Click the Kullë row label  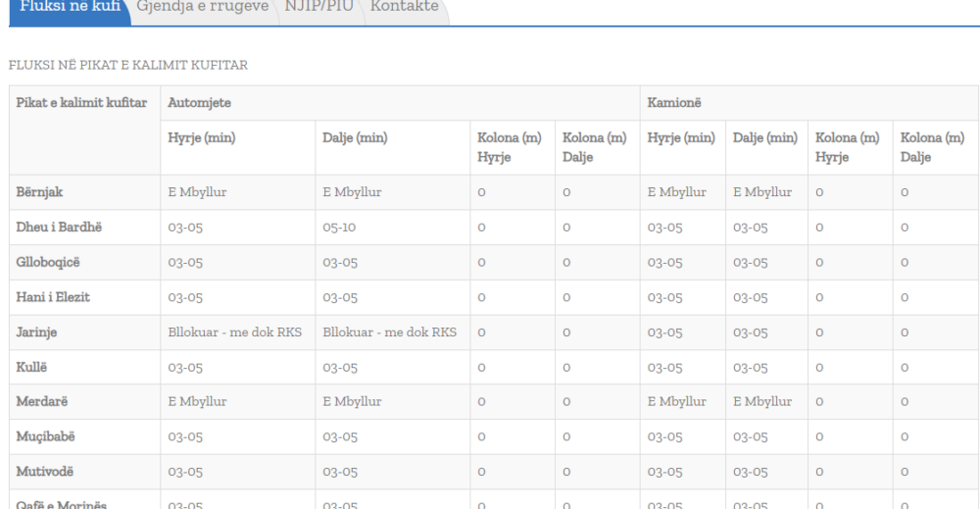32,368
